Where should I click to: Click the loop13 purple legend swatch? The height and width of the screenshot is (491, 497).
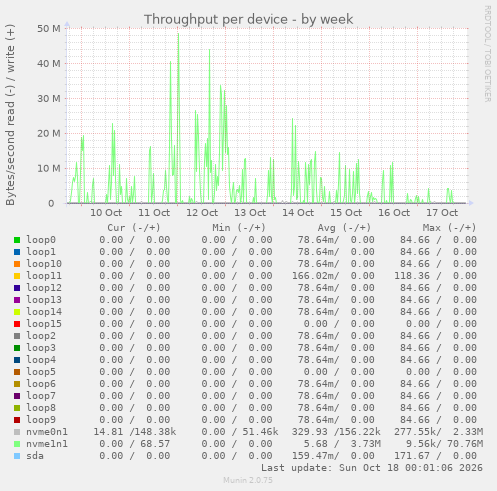[17, 300]
